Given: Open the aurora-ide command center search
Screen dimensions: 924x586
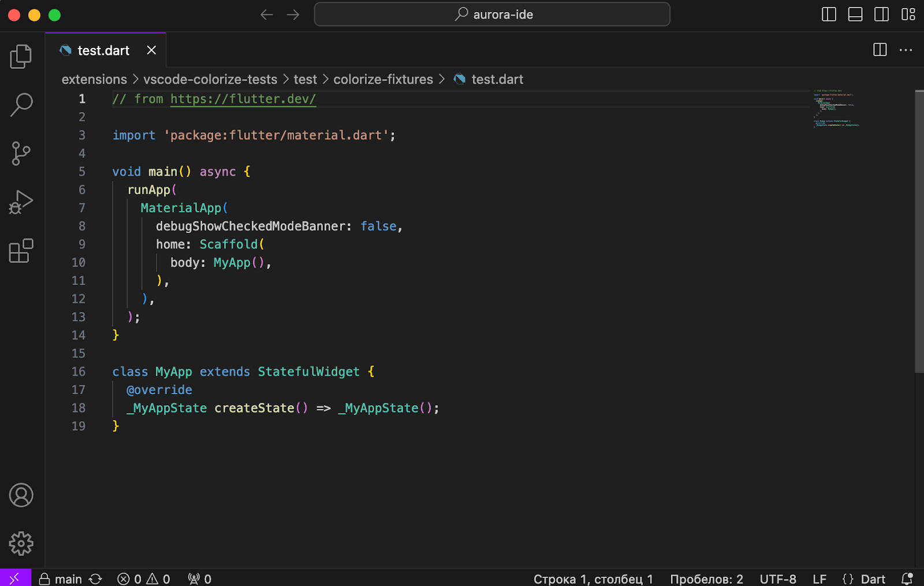Looking at the screenshot, I should 492,14.
